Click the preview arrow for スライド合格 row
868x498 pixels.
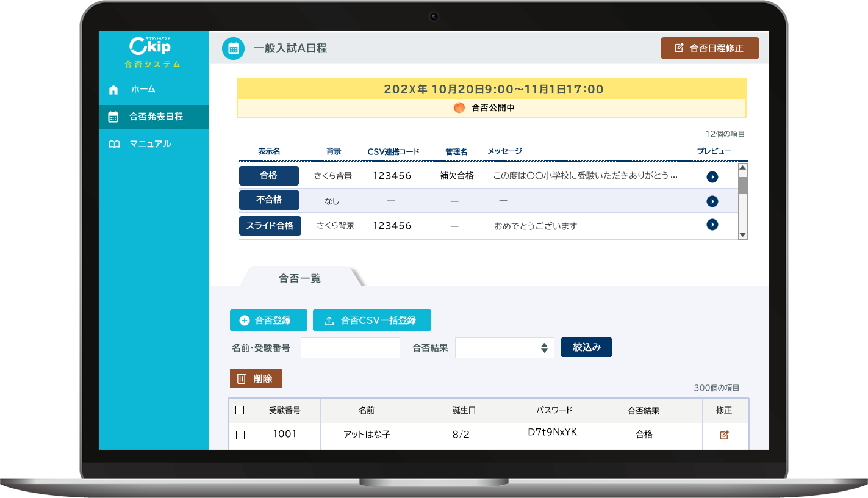pyautogui.click(x=712, y=225)
